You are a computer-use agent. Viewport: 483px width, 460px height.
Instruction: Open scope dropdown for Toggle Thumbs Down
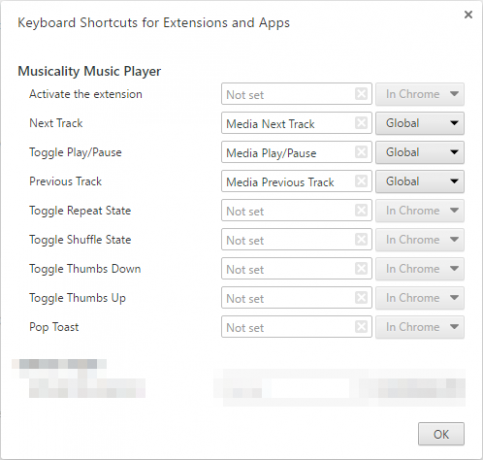point(420,269)
